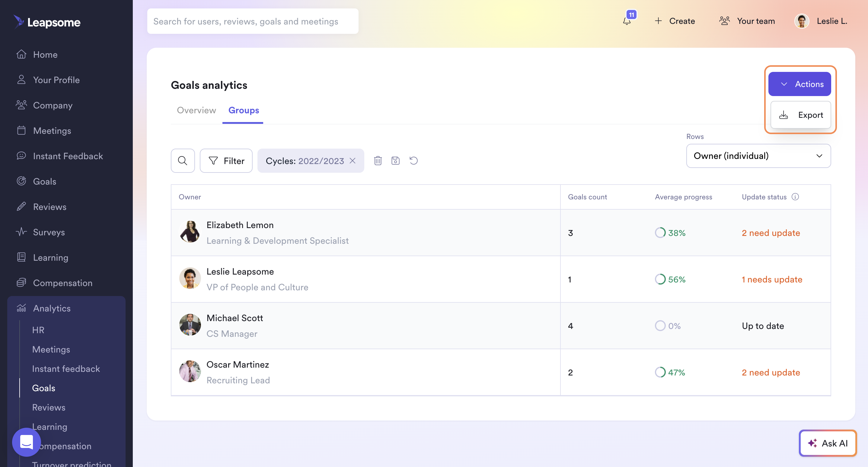Click the Learning book icon in sidebar

point(21,257)
